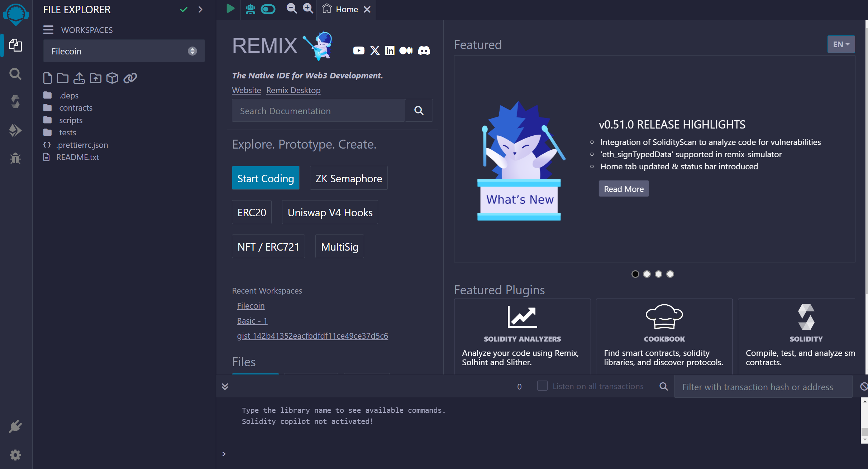Open the Workspaces hamburger menu
Screen dimensions: 868x469
pyautogui.click(x=48, y=30)
